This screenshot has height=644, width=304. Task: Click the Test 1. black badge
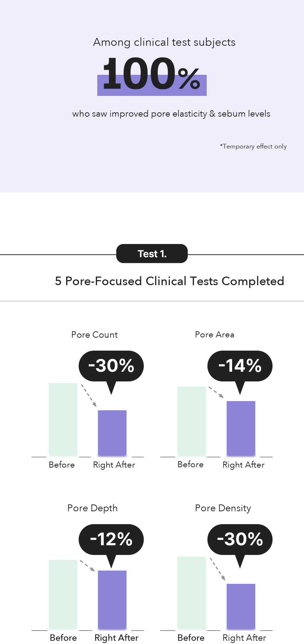click(152, 254)
